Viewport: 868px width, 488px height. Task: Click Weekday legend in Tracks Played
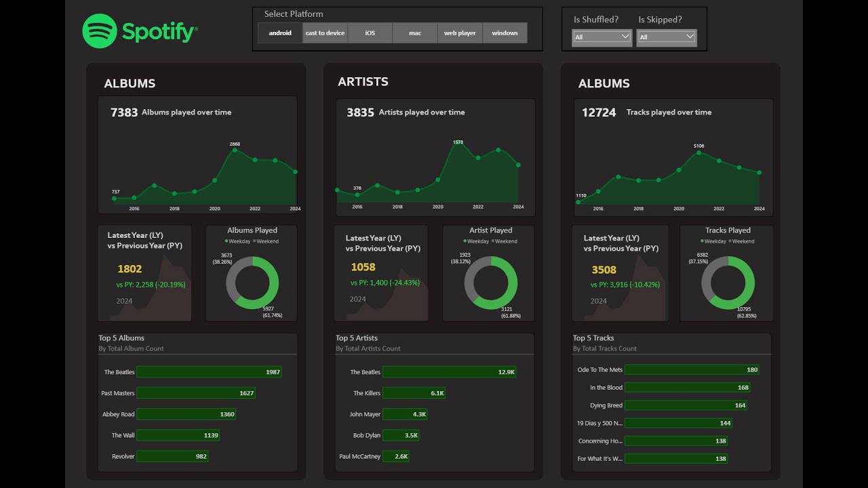(713, 241)
